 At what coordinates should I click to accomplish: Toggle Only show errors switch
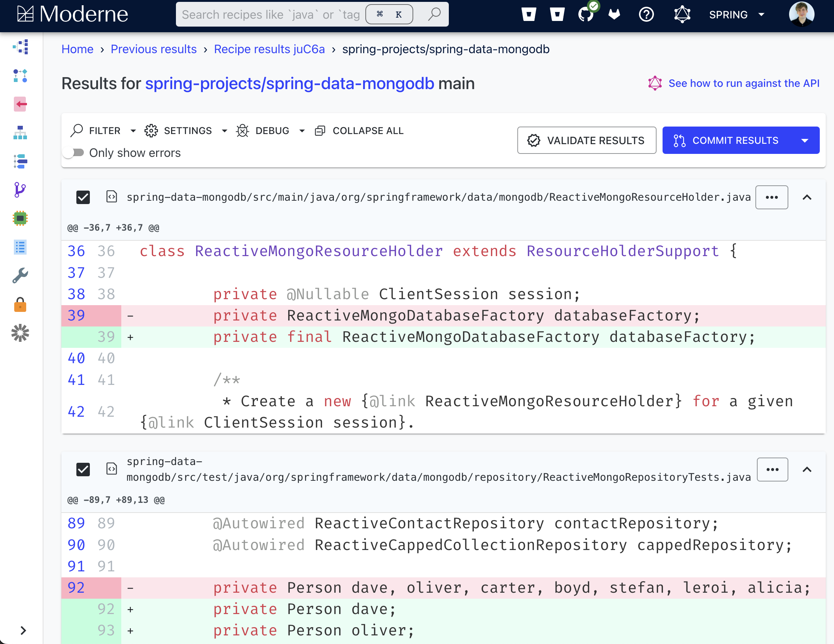[x=74, y=153]
